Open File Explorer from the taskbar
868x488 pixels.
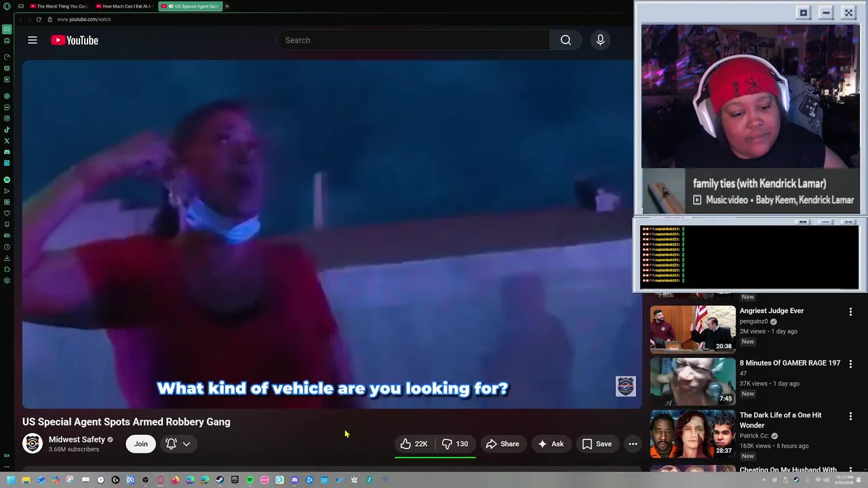click(x=26, y=480)
